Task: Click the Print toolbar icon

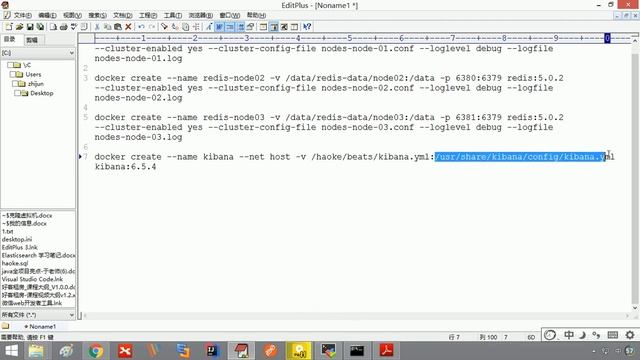Action: pos(63,27)
